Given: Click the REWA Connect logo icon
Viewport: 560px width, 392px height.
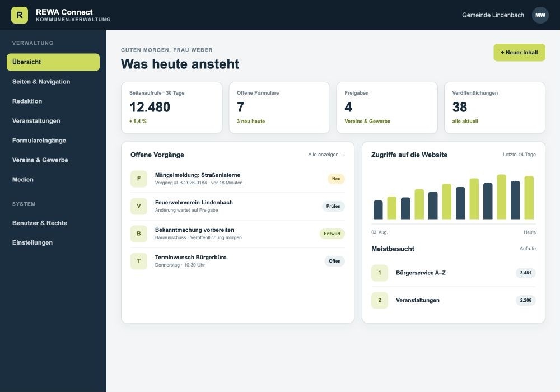Looking at the screenshot, I should 20,15.
